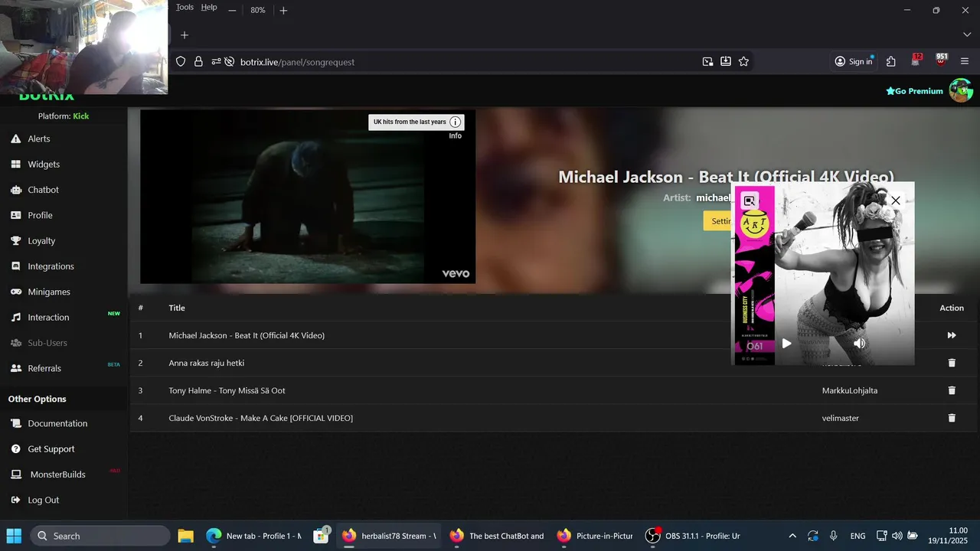Bookmark this page with the star

pos(743,62)
